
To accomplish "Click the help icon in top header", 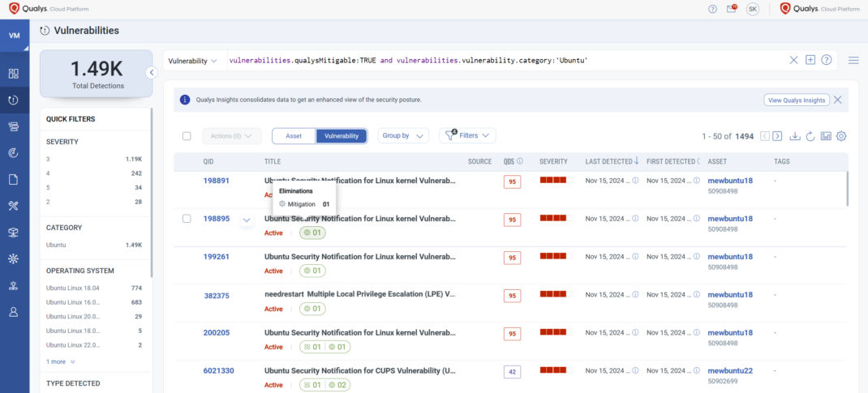I will (712, 9).
